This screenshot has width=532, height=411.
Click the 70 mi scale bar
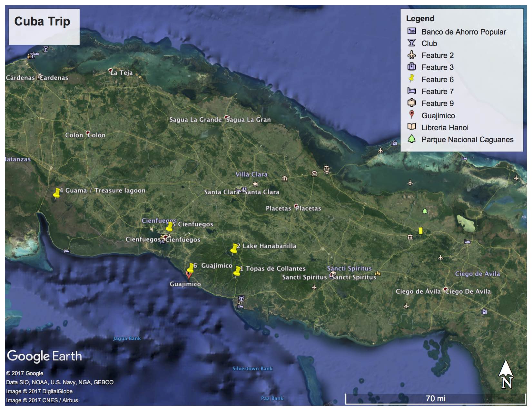[435, 399]
